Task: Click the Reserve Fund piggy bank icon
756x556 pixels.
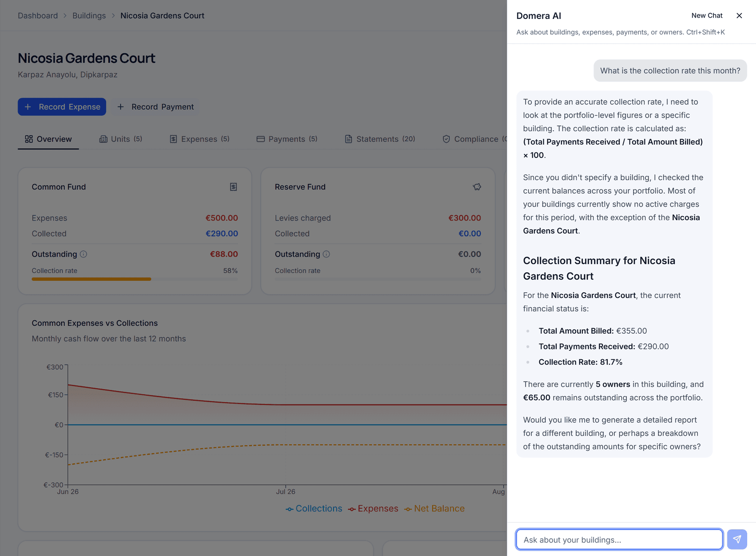Action: pyautogui.click(x=477, y=187)
